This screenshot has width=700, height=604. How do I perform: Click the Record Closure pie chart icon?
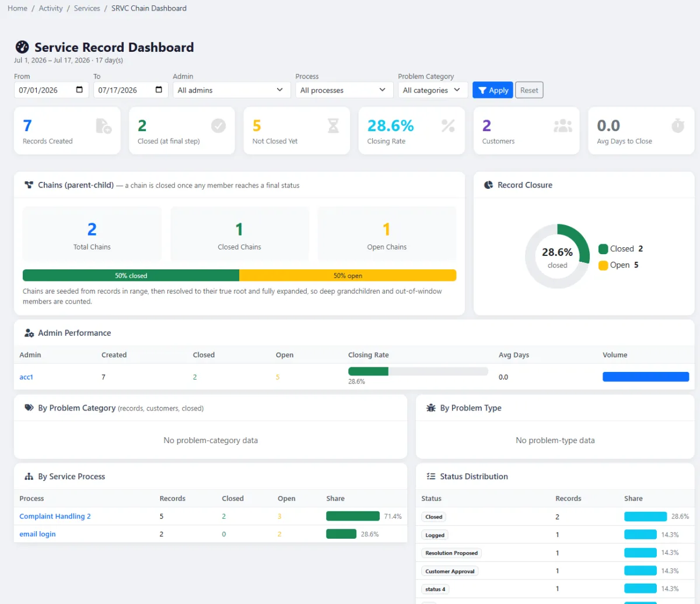[489, 185]
